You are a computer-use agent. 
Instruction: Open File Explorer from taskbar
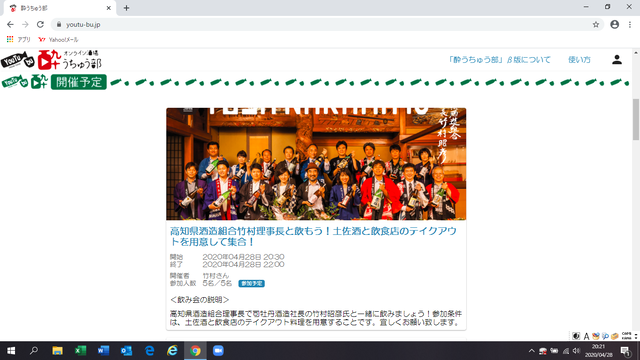pos(57,351)
